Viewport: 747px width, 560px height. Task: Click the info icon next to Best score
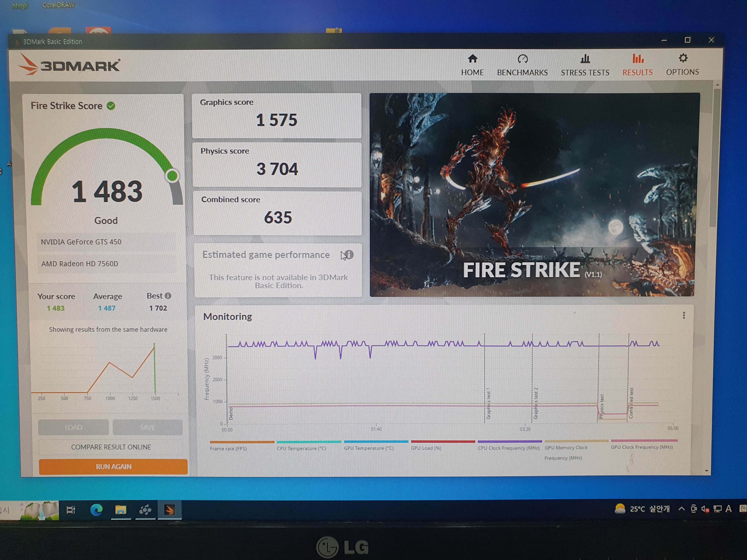coord(168,296)
